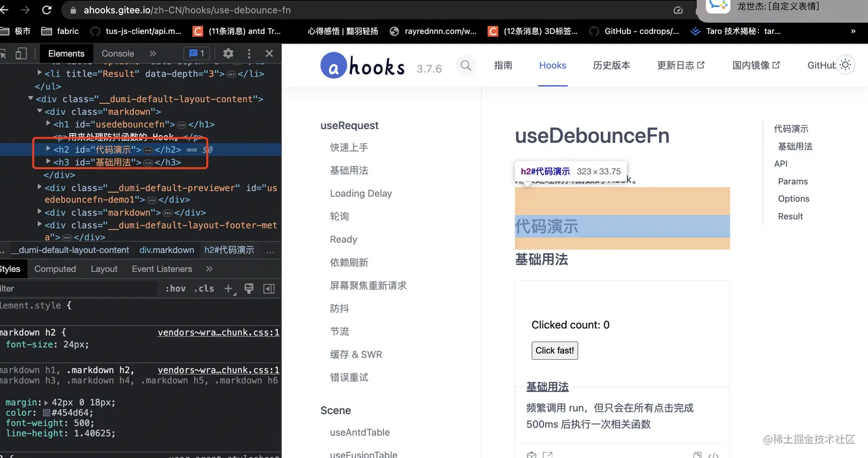This screenshot has height=458, width=868.
Task: Click the Click fast! demo button
Action: point(555,351)
